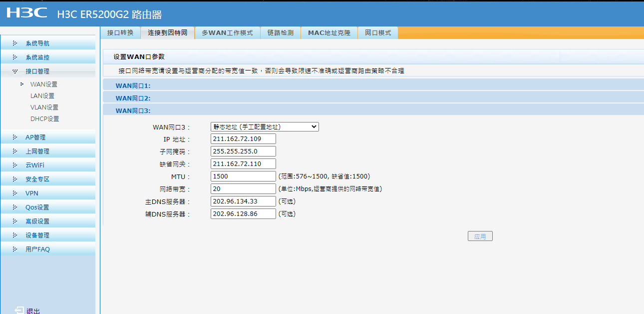Open the MAC地址克隆 tab
Screen dimensions: 644x314
(x=329, y=33)
